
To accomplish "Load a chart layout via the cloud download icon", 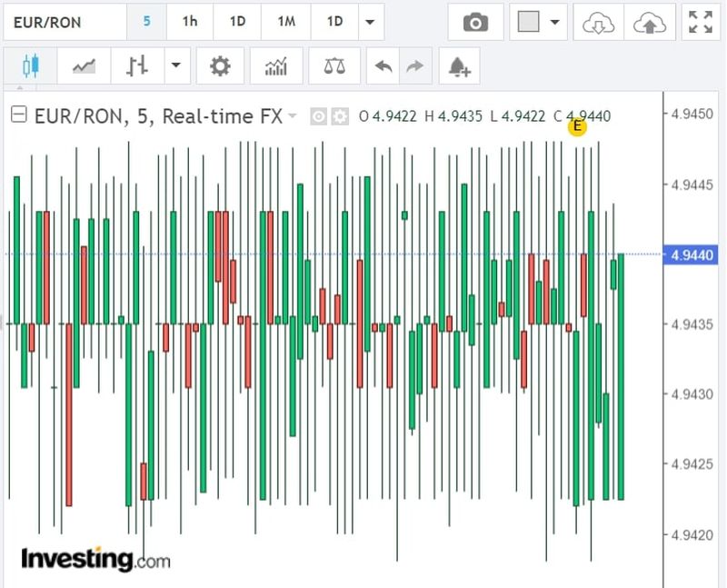I will [598, 22].
